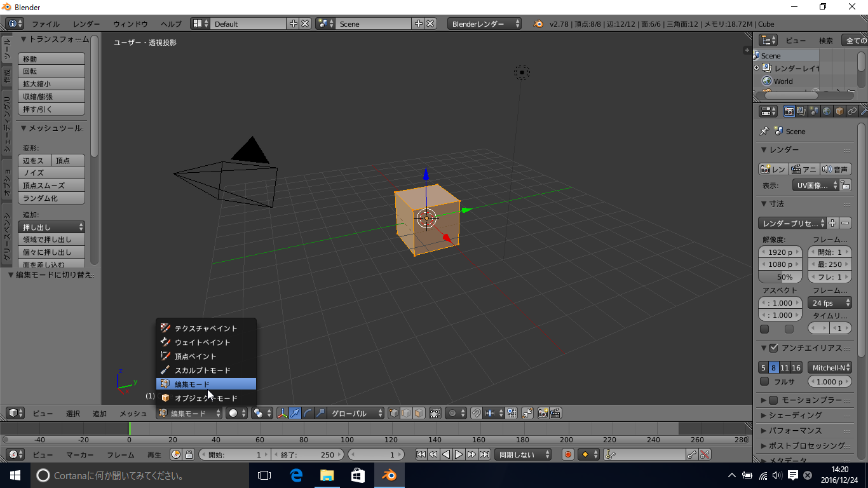
Task: Open the timeline editor type selector
Action: (16, 454)
